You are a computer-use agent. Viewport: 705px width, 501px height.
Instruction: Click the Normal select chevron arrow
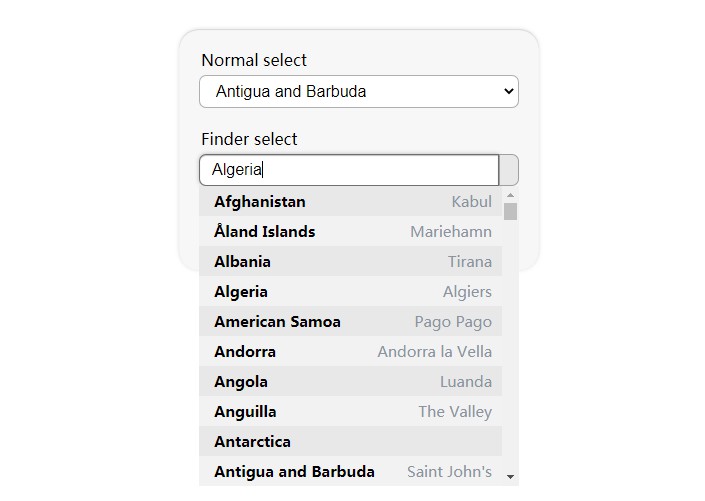click(x=508, y=91)
